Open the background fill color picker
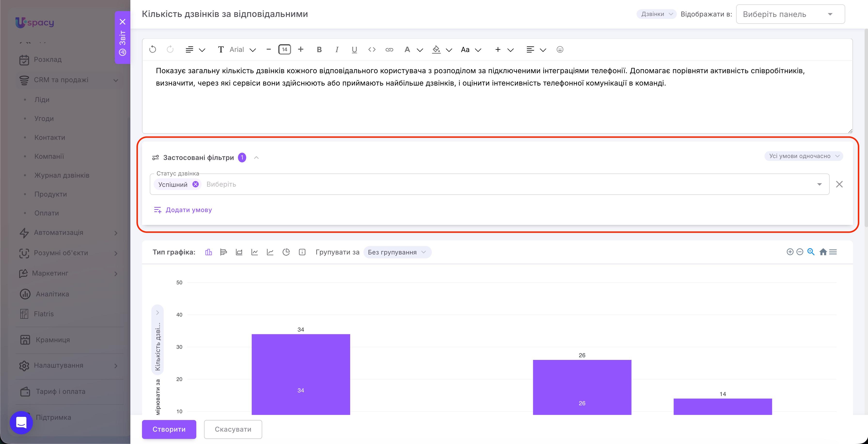This screenshot has width=868, height=444. (x=442, y=49)
